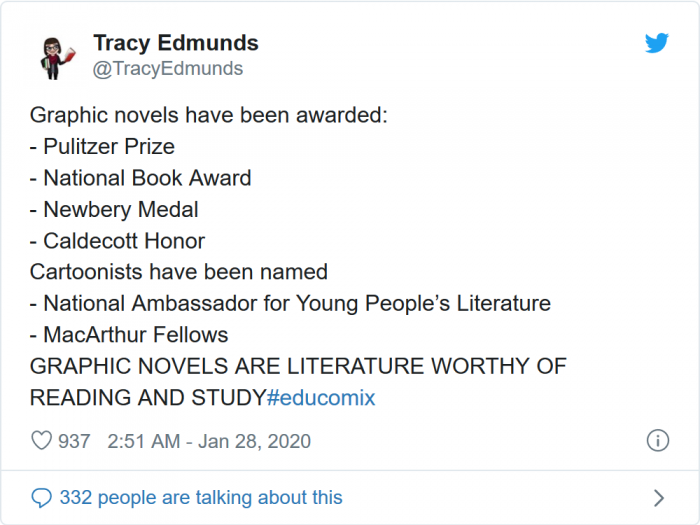Click the "National Ambassador for Young People's Literature" line

[291, 303]
